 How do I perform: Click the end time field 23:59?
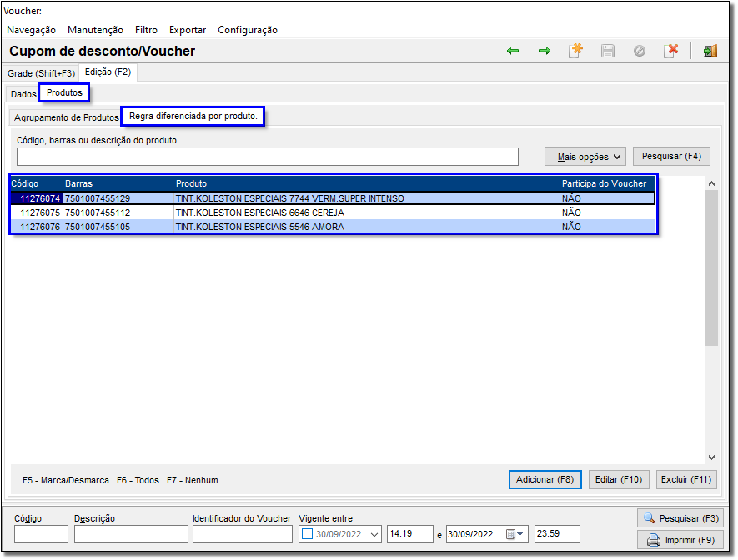pyautogui.click(x=557, y=534)
